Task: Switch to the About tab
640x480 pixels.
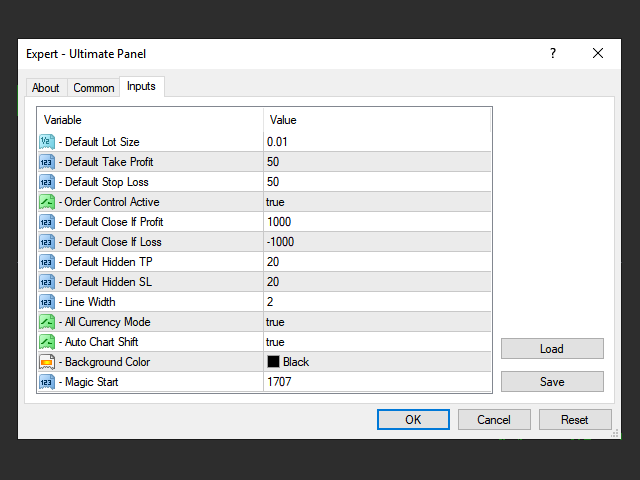Action: (x=46, y=88)
